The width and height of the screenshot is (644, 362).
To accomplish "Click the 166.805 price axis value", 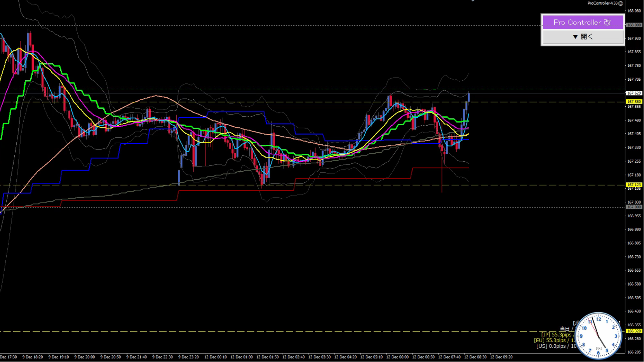I will pyautogui.click(x=634, y=243).
